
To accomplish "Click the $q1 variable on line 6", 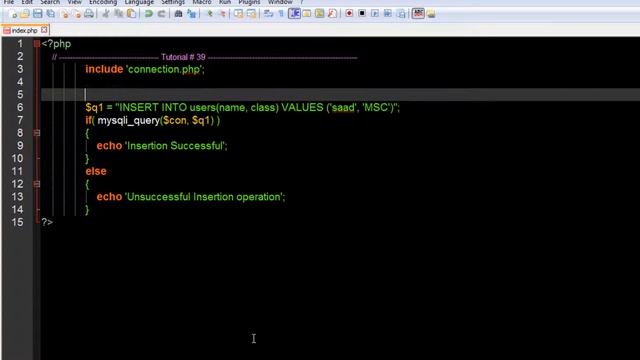I will [94, 108].
